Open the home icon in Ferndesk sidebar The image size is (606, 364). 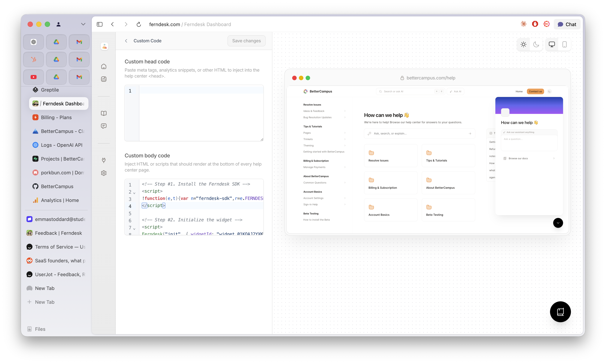[x=104, y=66]
